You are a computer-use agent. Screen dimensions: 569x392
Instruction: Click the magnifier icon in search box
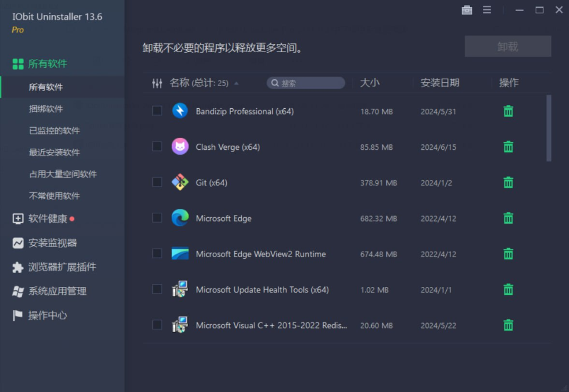point(275,83)
